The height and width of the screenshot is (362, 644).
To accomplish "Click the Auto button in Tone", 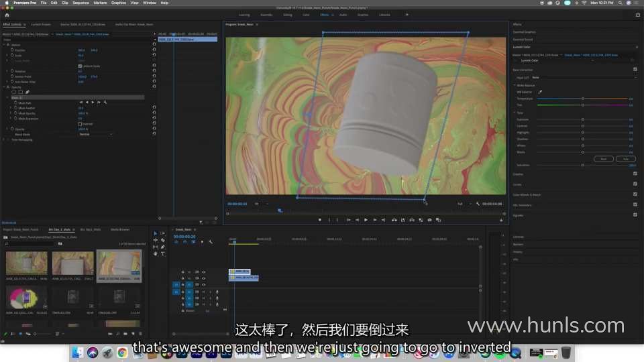I will click(x=626, y=159).
